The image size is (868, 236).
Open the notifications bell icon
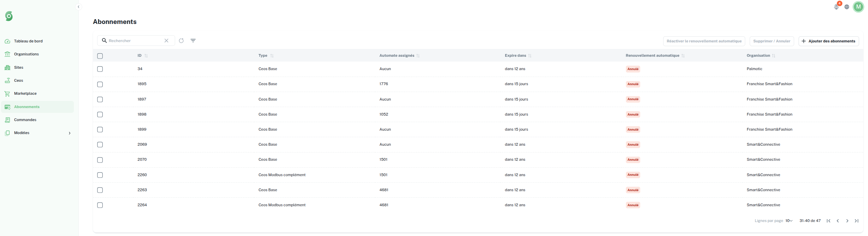click(836, 7)
